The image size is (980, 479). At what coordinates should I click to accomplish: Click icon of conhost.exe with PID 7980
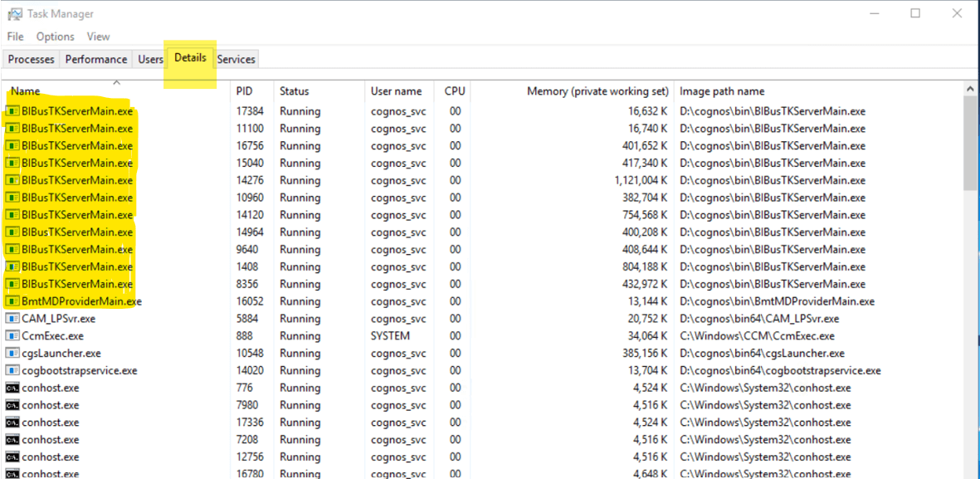12,405
